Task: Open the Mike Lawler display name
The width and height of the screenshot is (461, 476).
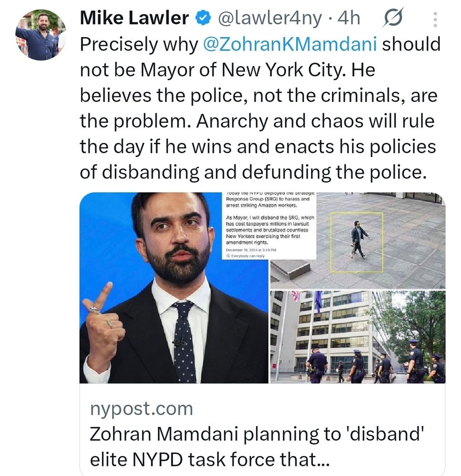Action: click(x=134, y=18)
